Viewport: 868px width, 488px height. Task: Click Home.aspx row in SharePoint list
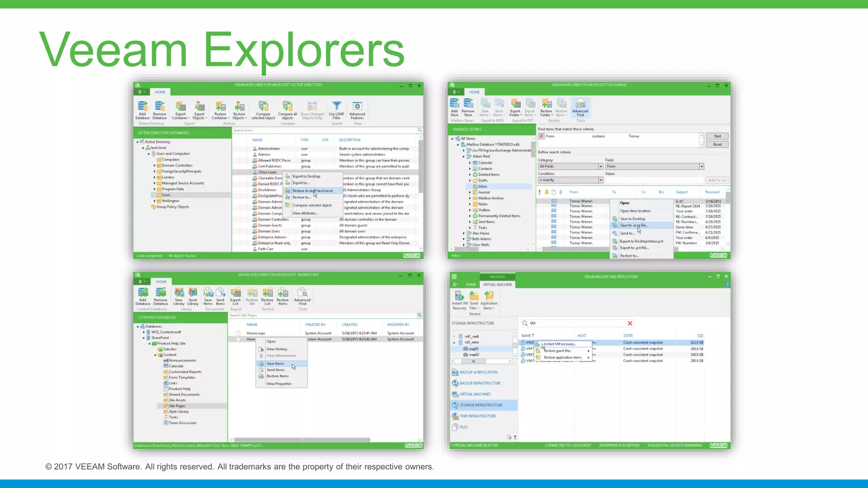coord(325,333)
